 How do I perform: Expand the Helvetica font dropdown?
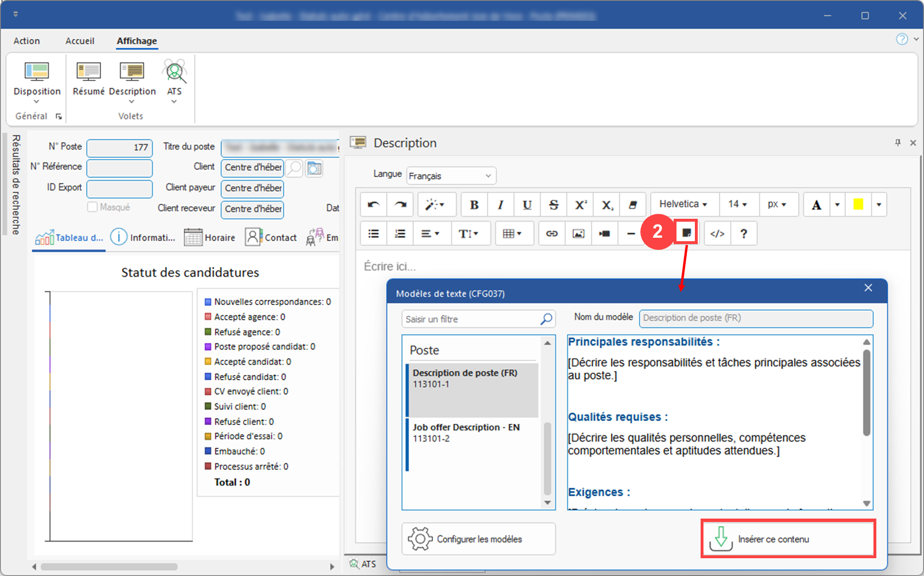[x=683, y=204]
